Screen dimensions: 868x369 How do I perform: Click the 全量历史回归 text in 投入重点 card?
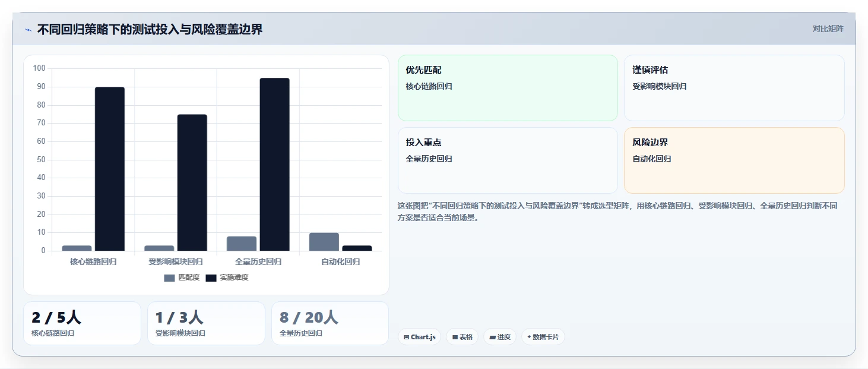[429, 159]
